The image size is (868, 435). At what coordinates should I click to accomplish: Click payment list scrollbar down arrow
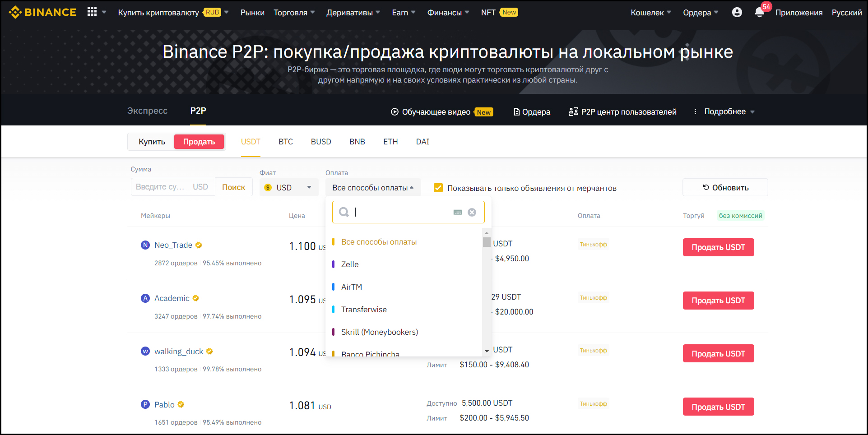coord(487,351)
